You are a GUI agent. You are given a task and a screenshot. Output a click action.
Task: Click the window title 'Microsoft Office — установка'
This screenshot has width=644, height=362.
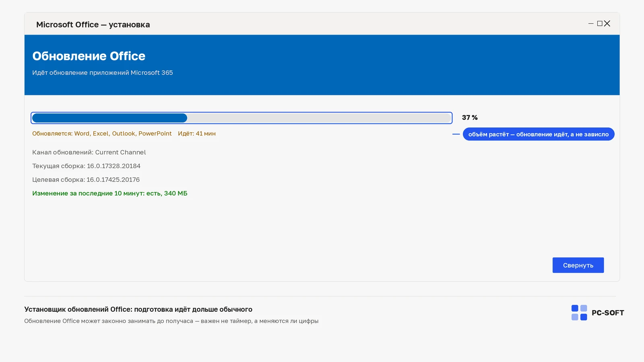pyautogui.click(x=93, y=25)
